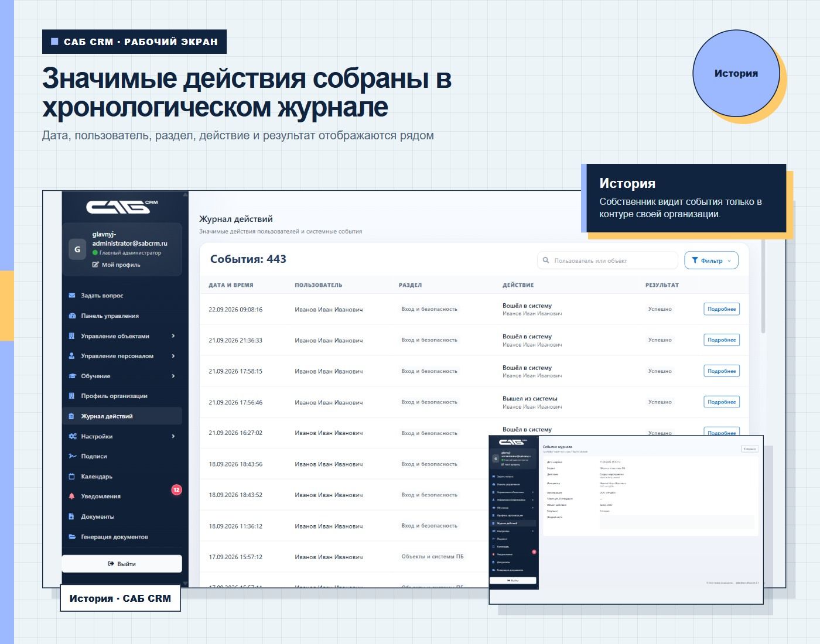
Task: Click the calendar icon beside Календарь
Action: pos(72,477)
